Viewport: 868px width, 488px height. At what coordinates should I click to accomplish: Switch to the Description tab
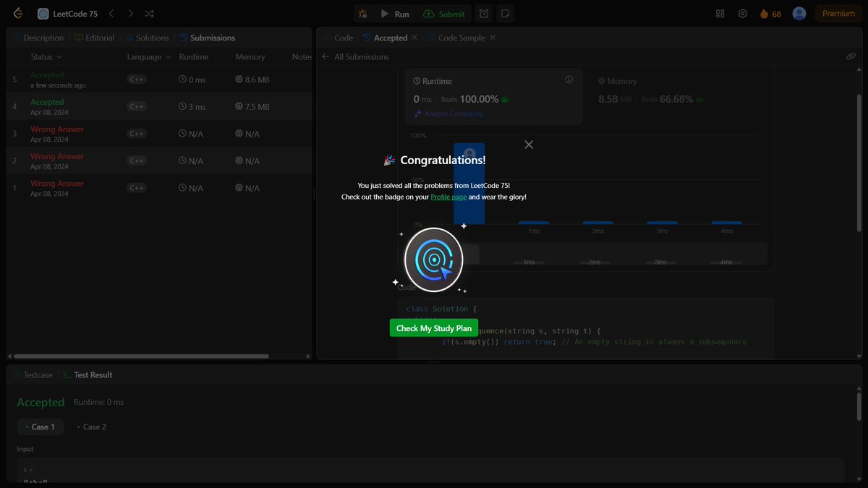point(38,38)
